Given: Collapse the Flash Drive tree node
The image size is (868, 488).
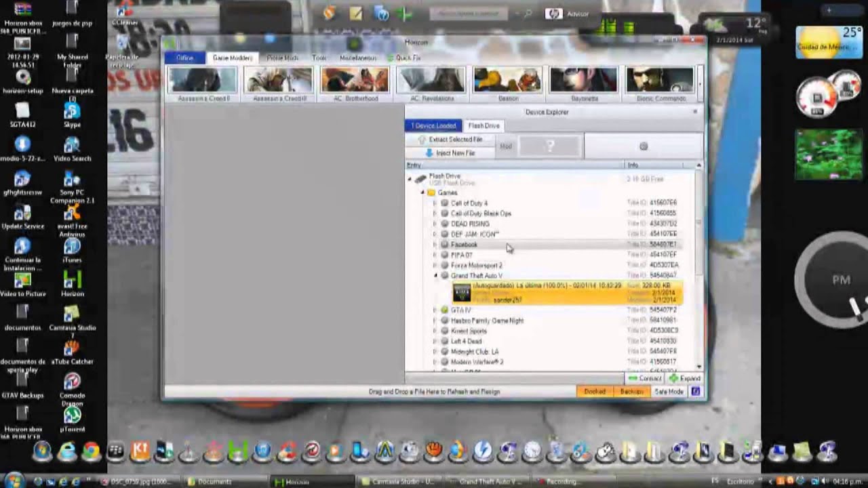Looking at the screenshot, I should pyautogui.click(x=409, y=179).
